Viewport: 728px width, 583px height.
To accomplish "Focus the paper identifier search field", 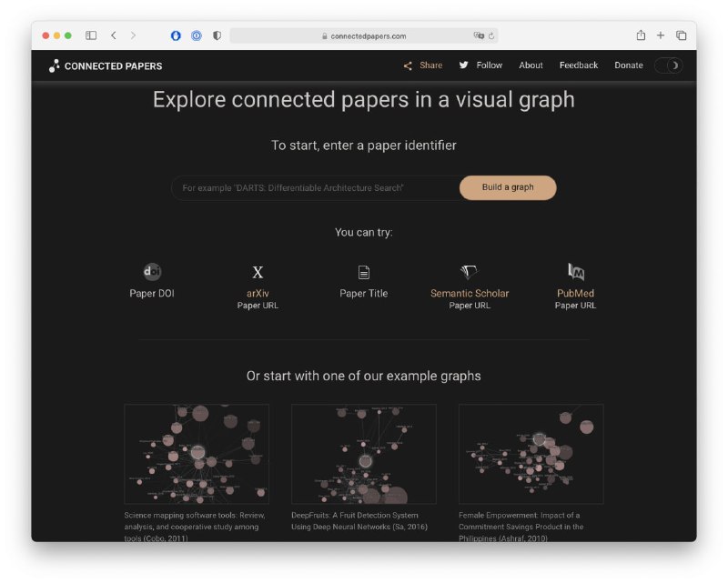I will click(x=316, y=188).
